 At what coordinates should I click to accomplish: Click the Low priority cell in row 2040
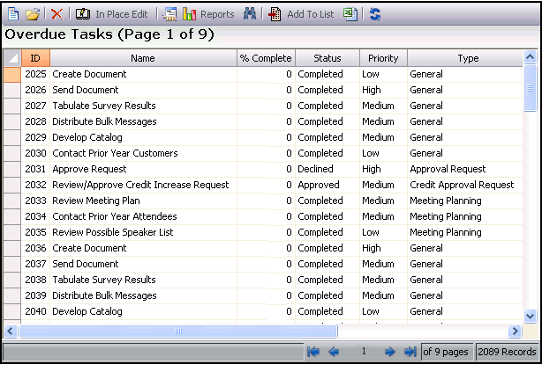383,311
